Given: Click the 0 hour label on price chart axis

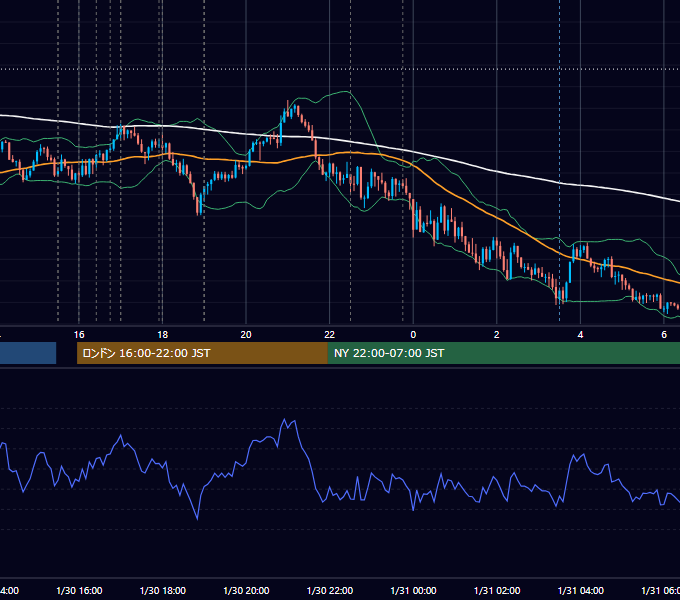Looking at the screenshot, I should [413, 335].
